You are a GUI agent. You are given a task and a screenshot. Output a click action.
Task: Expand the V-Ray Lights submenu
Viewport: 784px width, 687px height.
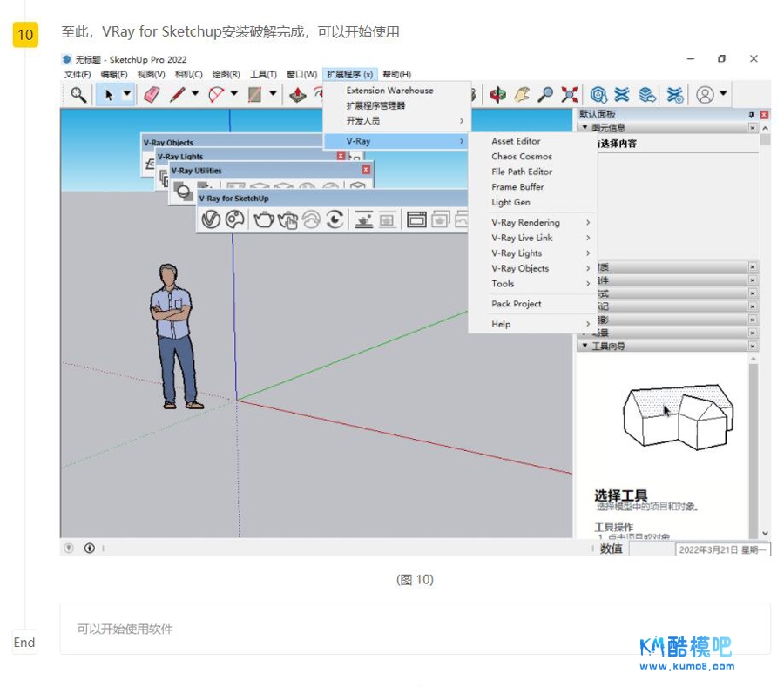pos(532,253)
